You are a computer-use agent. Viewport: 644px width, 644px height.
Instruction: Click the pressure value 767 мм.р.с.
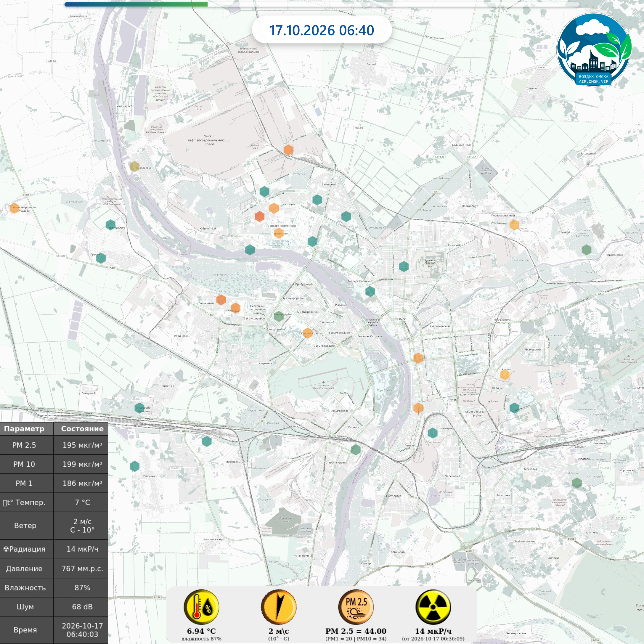(x=82, y=569)
